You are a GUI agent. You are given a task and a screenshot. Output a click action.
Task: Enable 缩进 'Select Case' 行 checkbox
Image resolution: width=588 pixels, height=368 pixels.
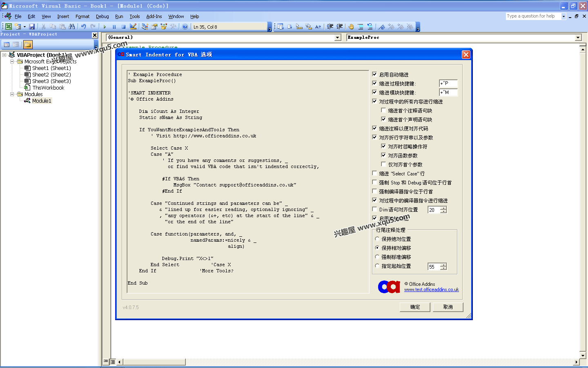pyautogui.click(x=374, y=173)
